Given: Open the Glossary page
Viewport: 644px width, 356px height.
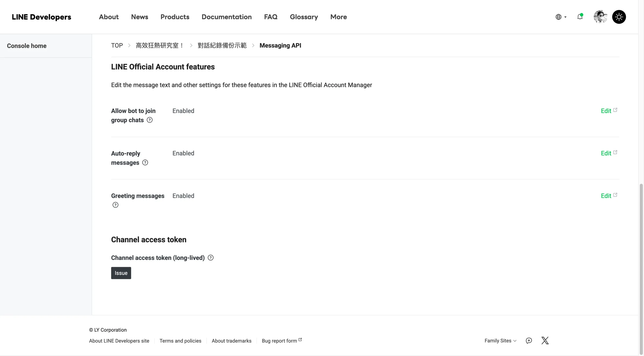Looking at the screenshot, I should [x=304, y=17].
